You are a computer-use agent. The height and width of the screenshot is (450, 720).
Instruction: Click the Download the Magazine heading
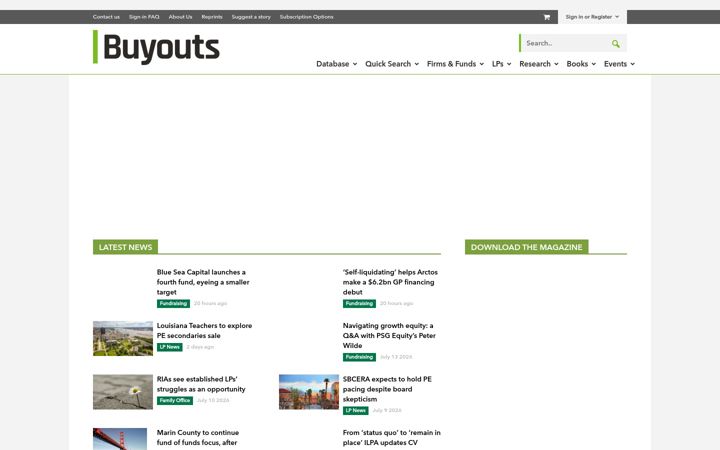coord(527,247)
